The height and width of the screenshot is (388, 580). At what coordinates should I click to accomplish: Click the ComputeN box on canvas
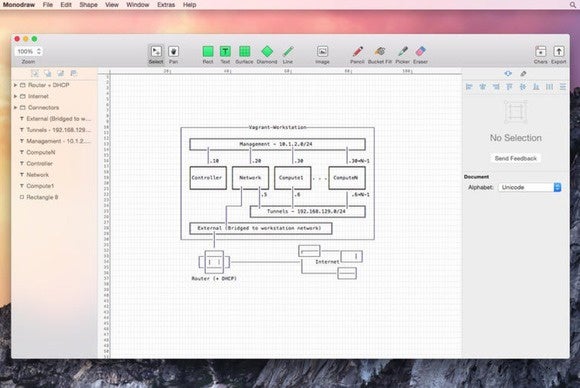click(347, 178)
